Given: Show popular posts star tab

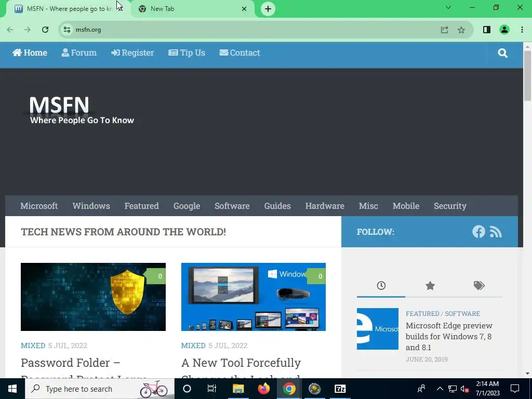Looking at the screenshot, I should click(430, 285).
